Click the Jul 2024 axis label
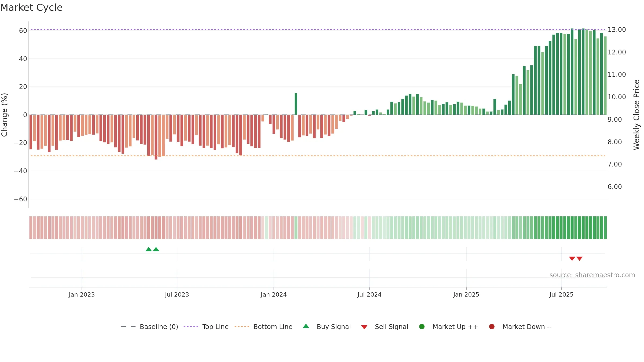 click(x=369, y=294)
